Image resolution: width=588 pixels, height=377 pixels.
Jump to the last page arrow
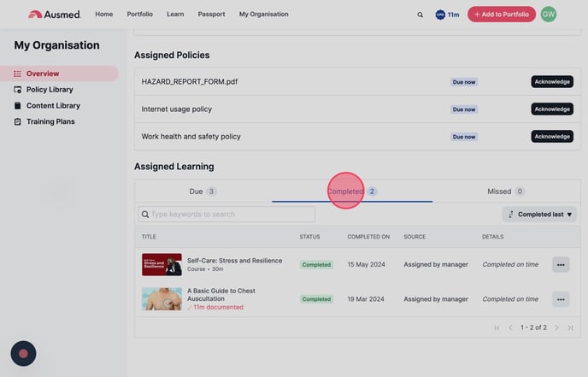tap(571, 327)
